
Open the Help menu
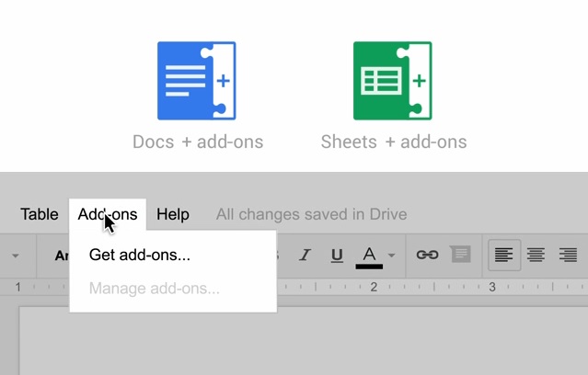pos(173,214)
